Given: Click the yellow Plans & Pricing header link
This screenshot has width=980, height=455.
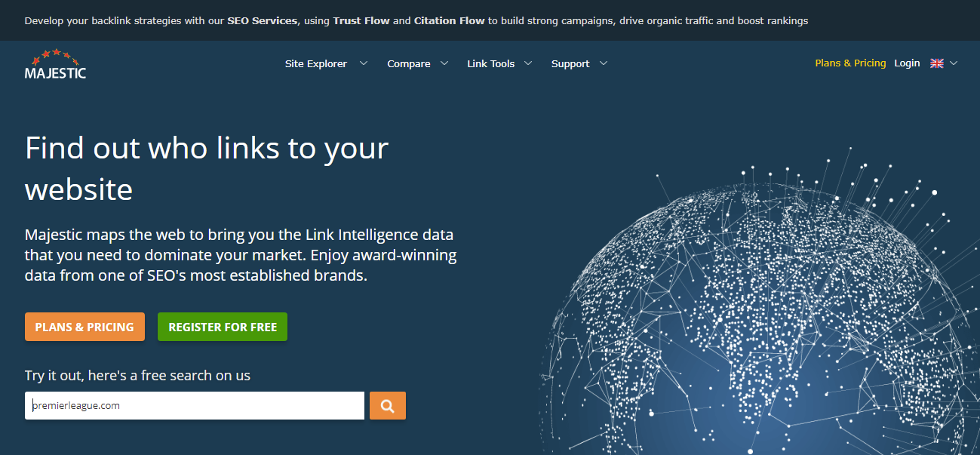Looking at the screenshot, I should point(850,63).
